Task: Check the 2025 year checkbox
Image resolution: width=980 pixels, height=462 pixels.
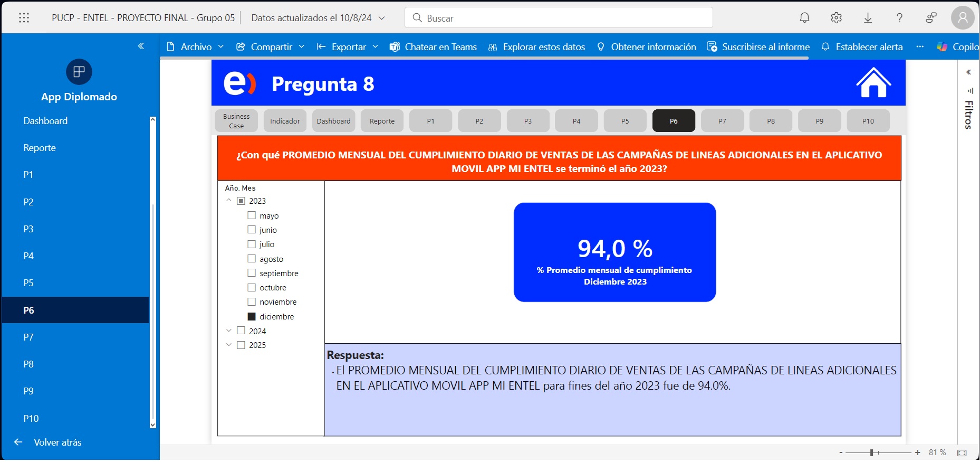Action: pyautogui.click(x=241, y=345)
